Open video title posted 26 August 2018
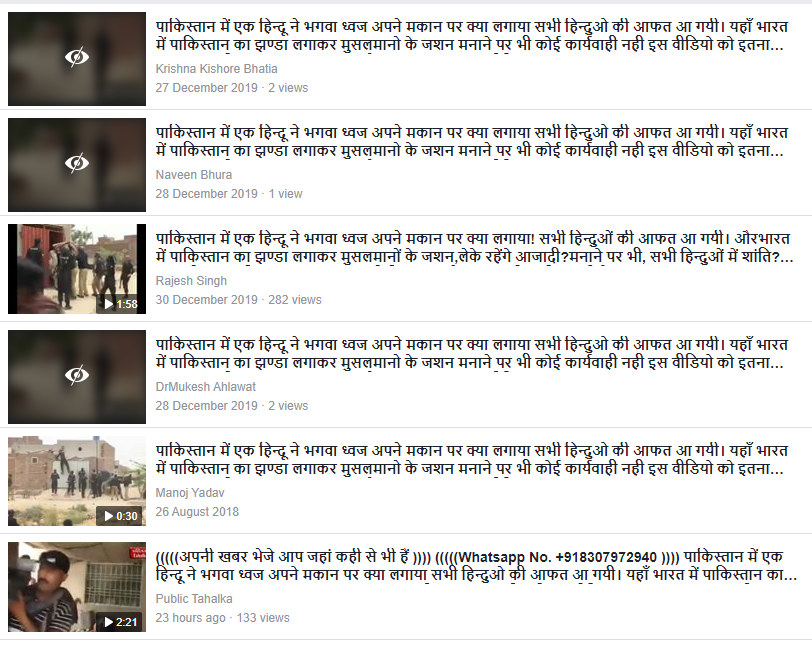812x648 pixels. tap(472, 459)
